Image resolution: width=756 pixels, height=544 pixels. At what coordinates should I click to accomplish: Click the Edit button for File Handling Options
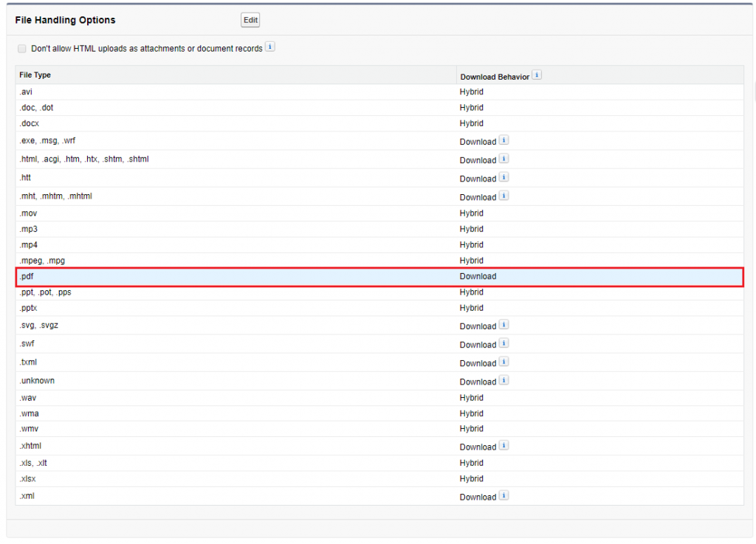tap(250, 20)
